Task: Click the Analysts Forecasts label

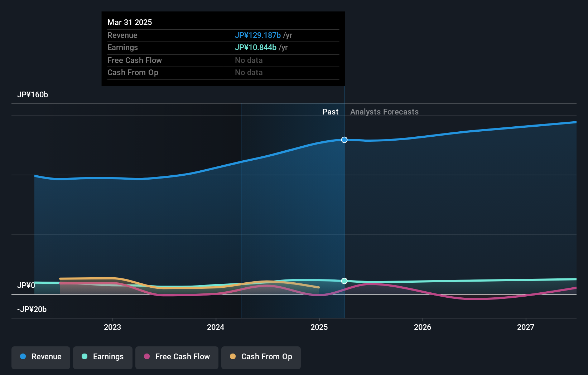Action: (384, 112)
